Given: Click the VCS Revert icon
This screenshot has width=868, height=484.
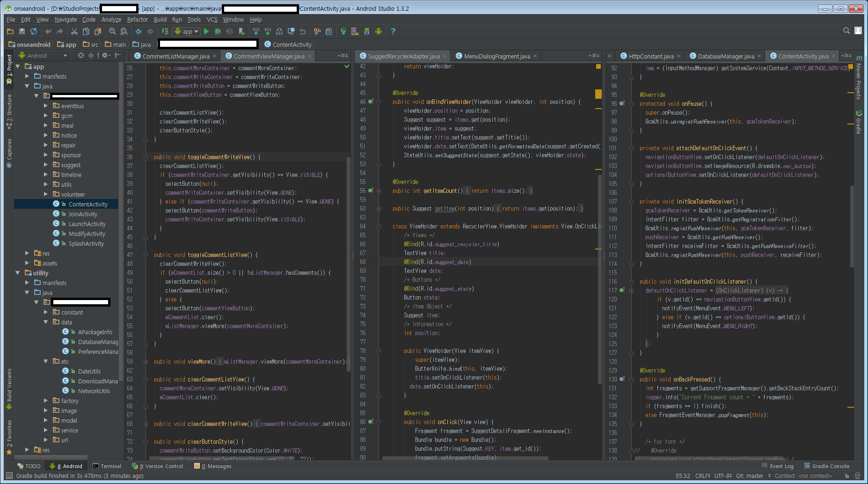Looking at the screenshot, I should 303,31.
